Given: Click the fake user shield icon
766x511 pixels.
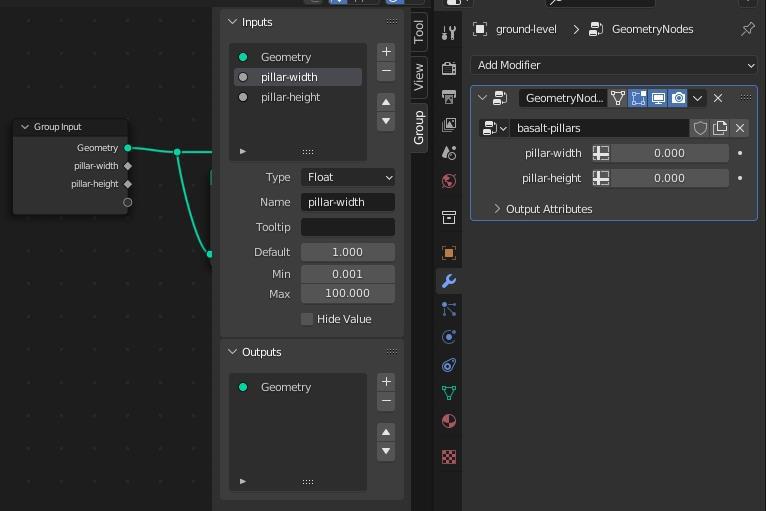Looking at the screenshot, I should tap(700, 128).
